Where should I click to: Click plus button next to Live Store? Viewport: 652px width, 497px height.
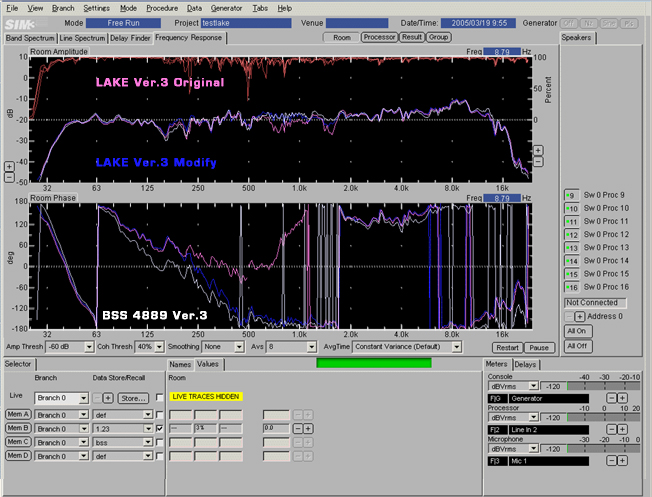(x=108, y=398)
